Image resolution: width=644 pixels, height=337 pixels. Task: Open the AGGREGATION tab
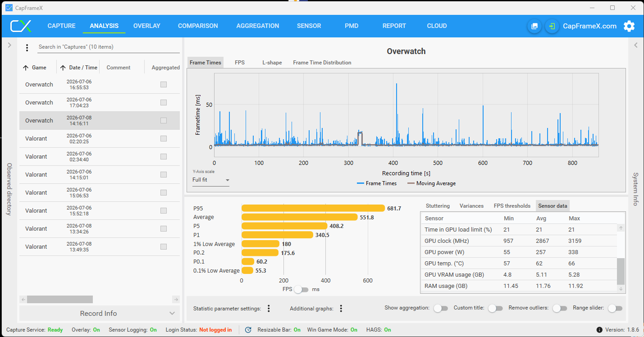coord(258,26)
